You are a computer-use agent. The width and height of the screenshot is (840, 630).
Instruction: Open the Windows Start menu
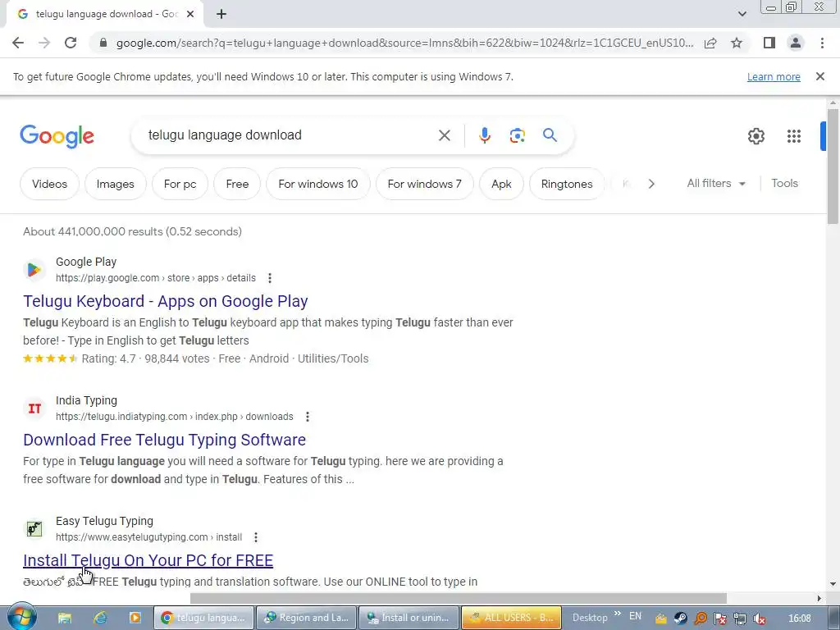point(21,617)
